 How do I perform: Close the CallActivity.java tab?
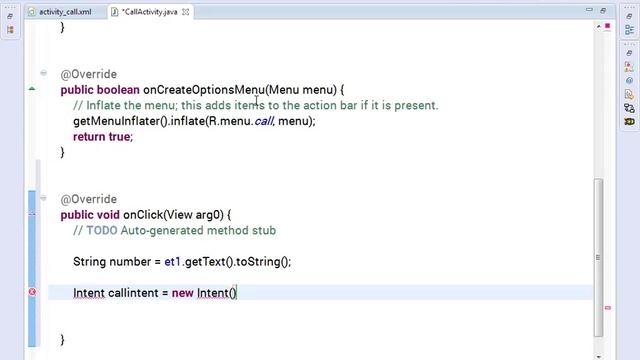pos(186,12)
